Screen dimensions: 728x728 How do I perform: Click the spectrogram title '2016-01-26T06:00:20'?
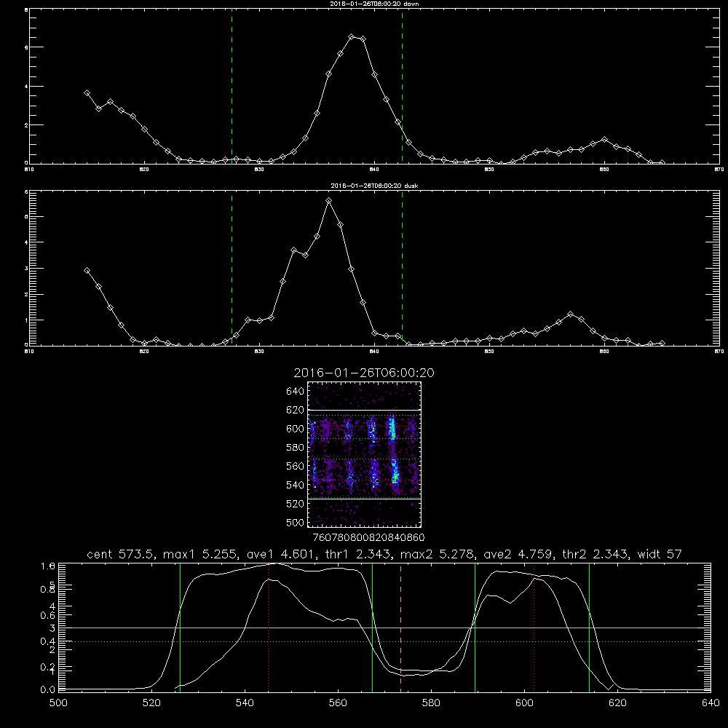click(x=364, y=373)
